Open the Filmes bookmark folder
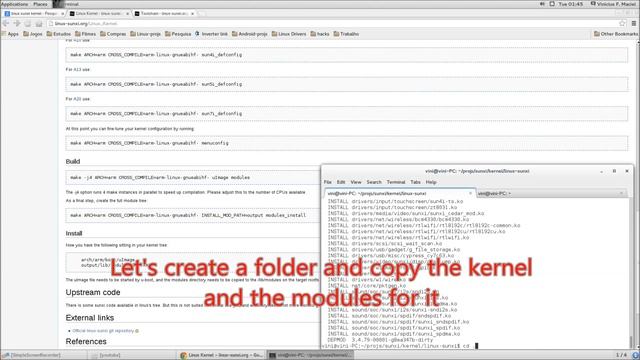This screenshot has height=360, width=640. coord(85,34)
